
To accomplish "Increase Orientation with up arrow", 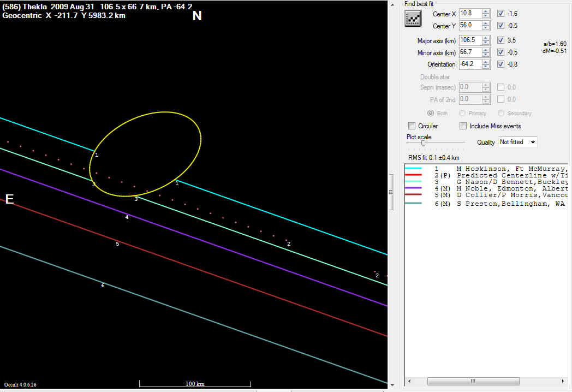I will point(486,62).
